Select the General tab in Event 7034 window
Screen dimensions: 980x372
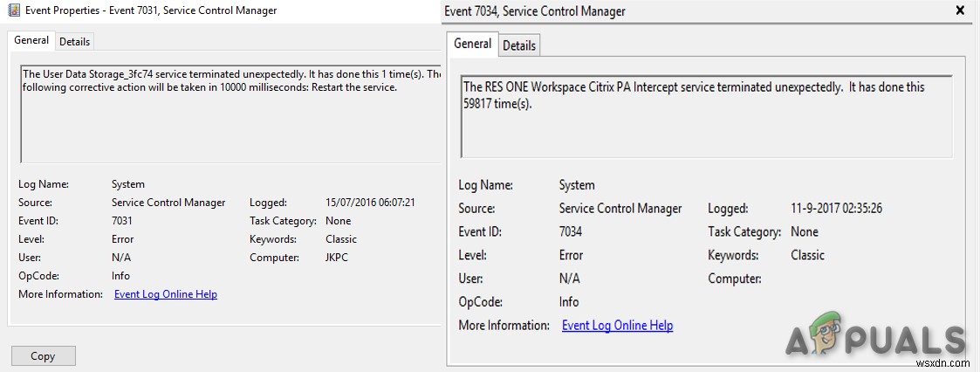coord(473,44)
